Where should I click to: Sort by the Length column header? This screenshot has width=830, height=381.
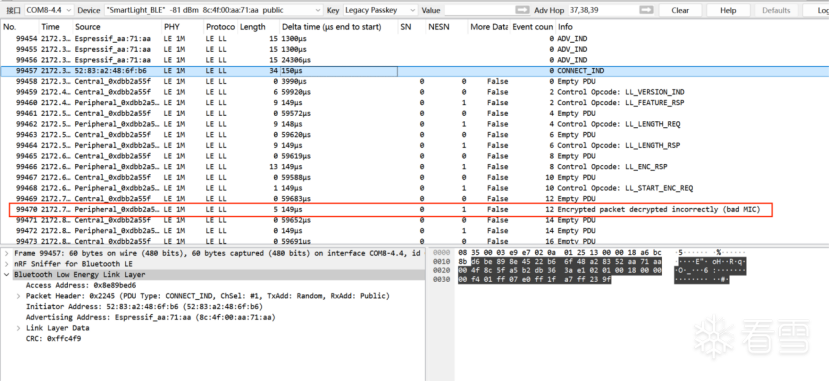[258, 27]
